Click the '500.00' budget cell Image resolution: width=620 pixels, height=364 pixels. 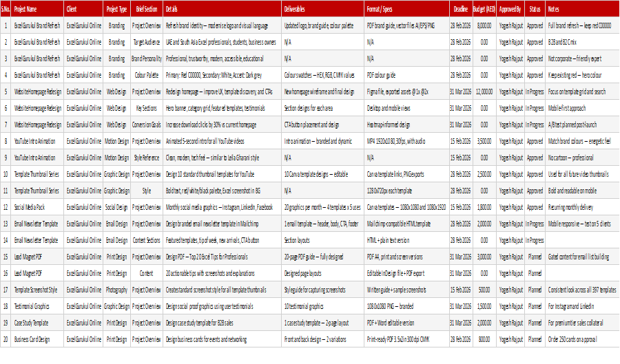[x=484, y=290]
